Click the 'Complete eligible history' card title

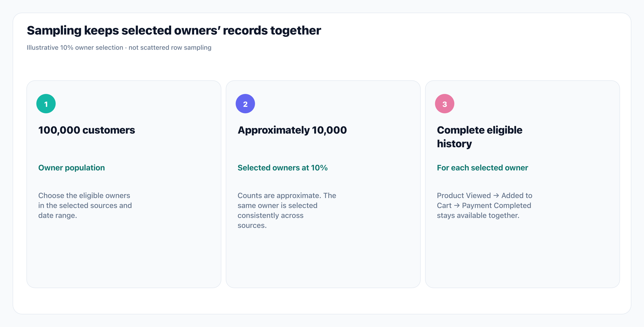tap(480, 137)
